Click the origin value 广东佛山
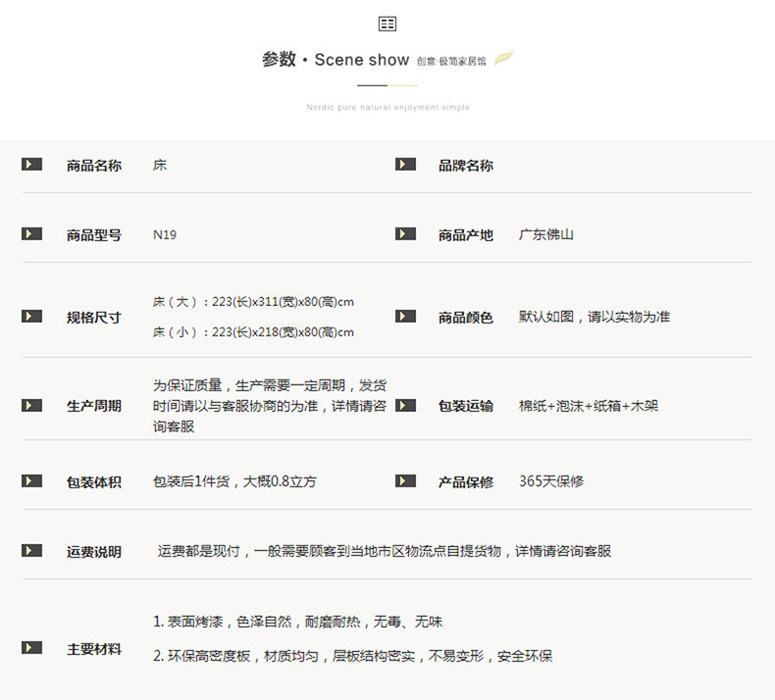Image resolution: width=775 pixels, height=700 pixels. [x=546, y=234]
